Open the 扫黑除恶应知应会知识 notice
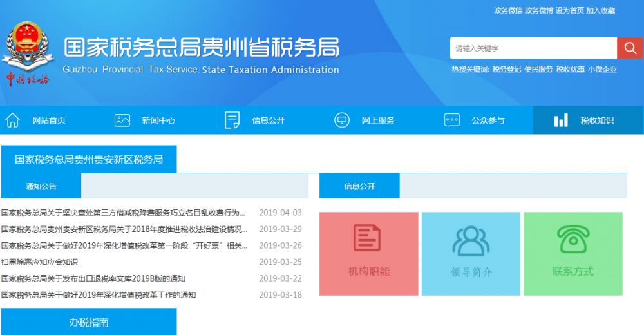This screenshot has width=644, height=335. 39,262
